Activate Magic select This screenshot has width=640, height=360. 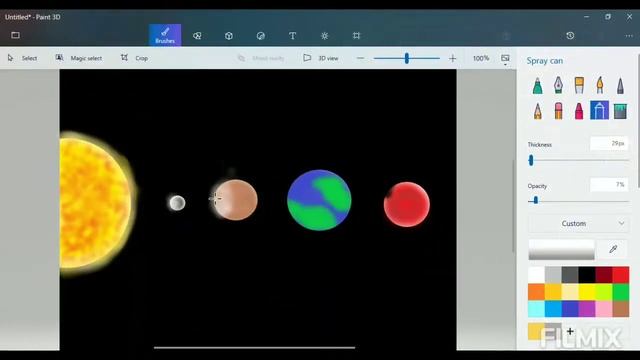point(78,58)
